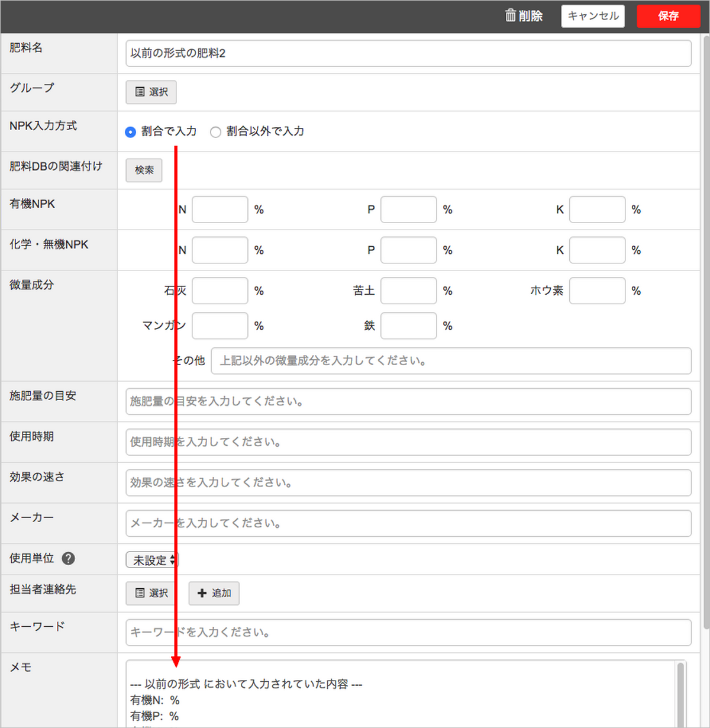
Task: Click the 肥料DBの関連付け label
Action: click(x=56, y=166)
